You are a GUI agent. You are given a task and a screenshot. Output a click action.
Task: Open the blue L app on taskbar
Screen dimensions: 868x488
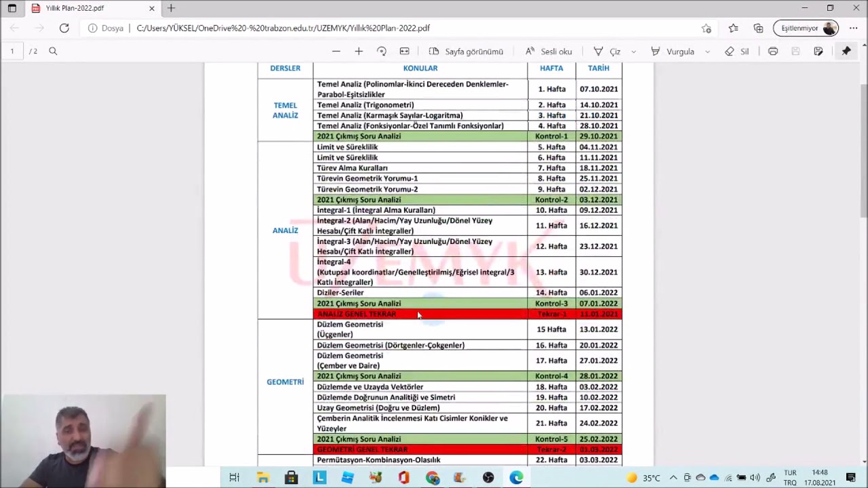tap(319, 478)
